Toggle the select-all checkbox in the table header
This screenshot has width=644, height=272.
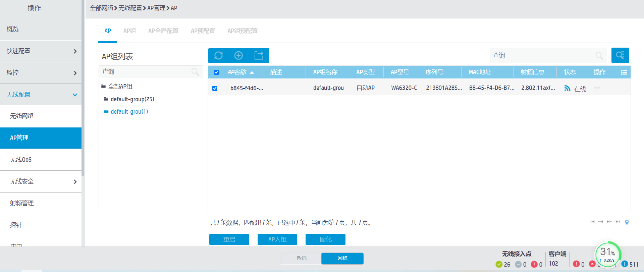point(216,72)
